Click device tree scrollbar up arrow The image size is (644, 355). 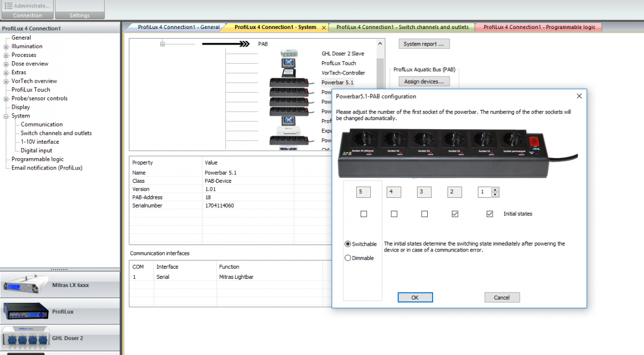(380, 43)
